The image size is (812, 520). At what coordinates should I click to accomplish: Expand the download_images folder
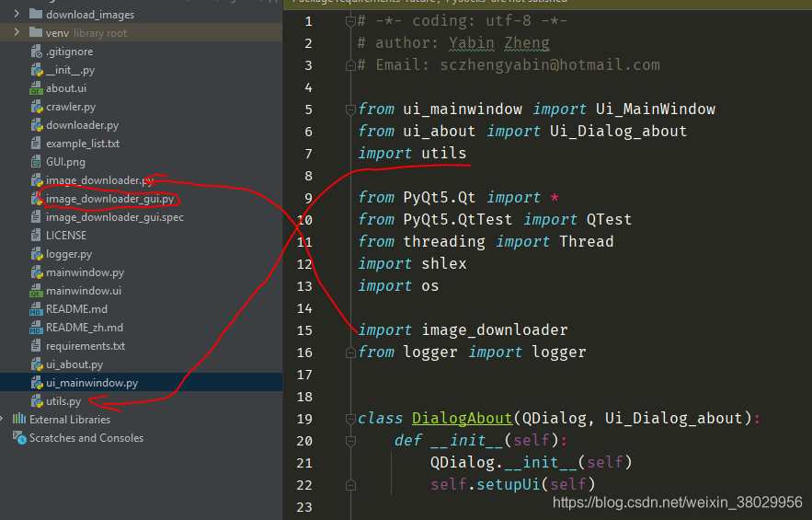click(17, 14)
